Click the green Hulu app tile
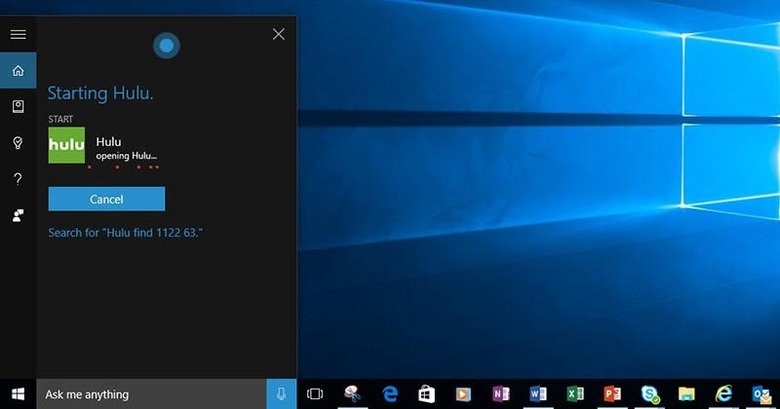 (x=67, y=145)
